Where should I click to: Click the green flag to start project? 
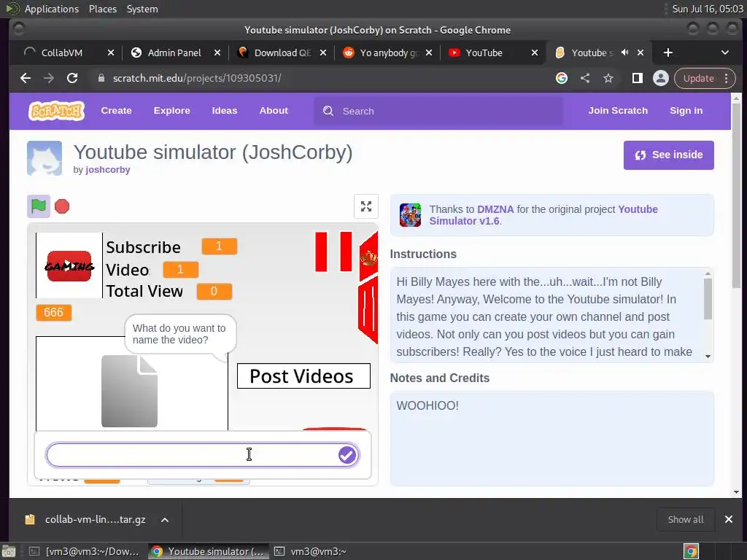coord(38,206)
